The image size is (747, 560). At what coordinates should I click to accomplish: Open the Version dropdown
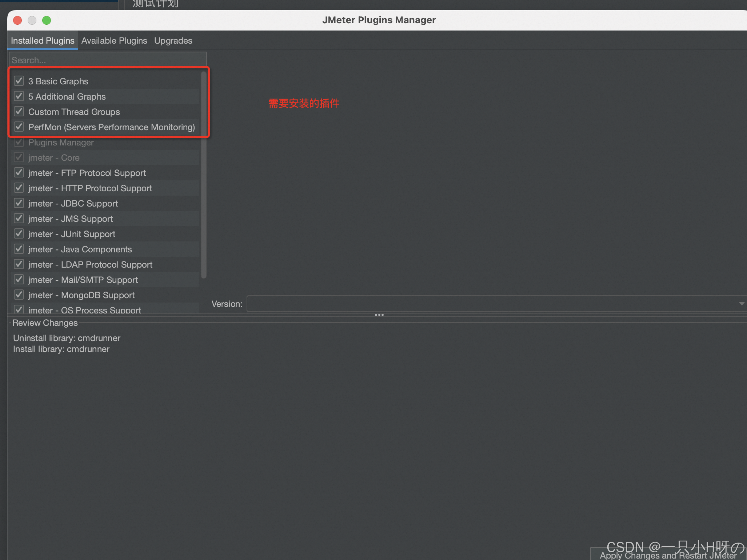point(496,304)
